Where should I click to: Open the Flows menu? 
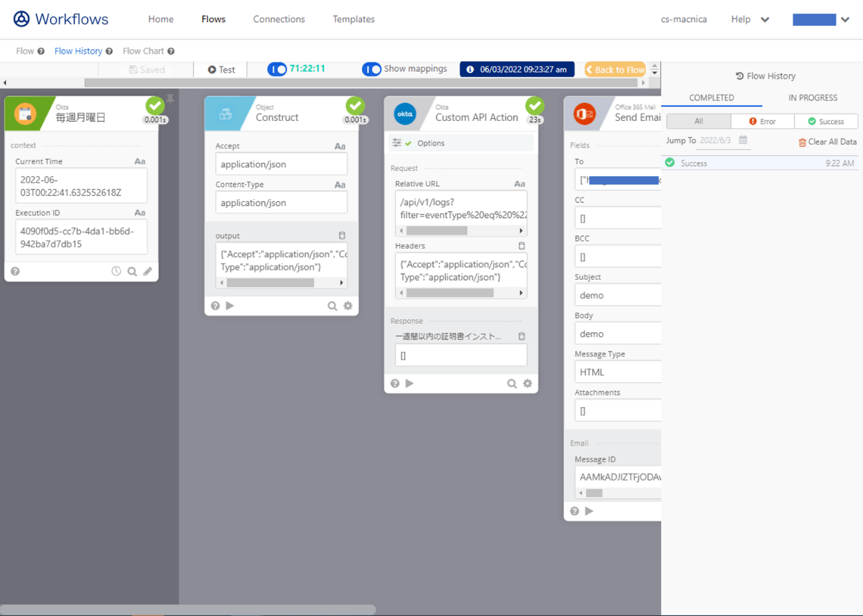click(x=213, y=19)
